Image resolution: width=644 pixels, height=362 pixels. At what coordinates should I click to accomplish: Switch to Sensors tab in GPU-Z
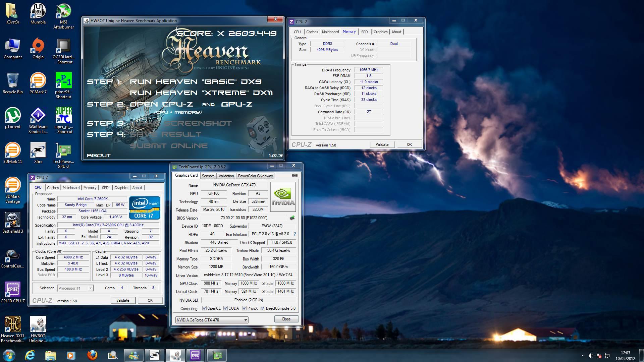click(x=208, y=176)
